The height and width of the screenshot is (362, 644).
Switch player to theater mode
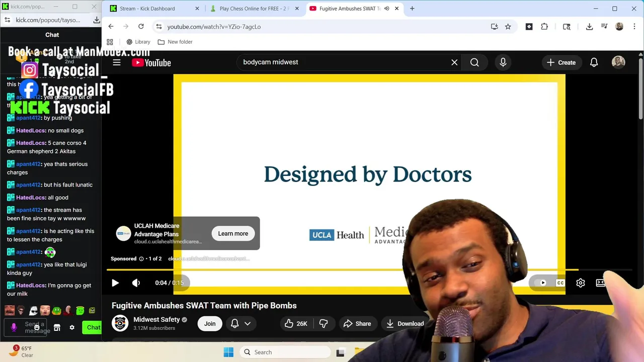(x=600, y=283)
